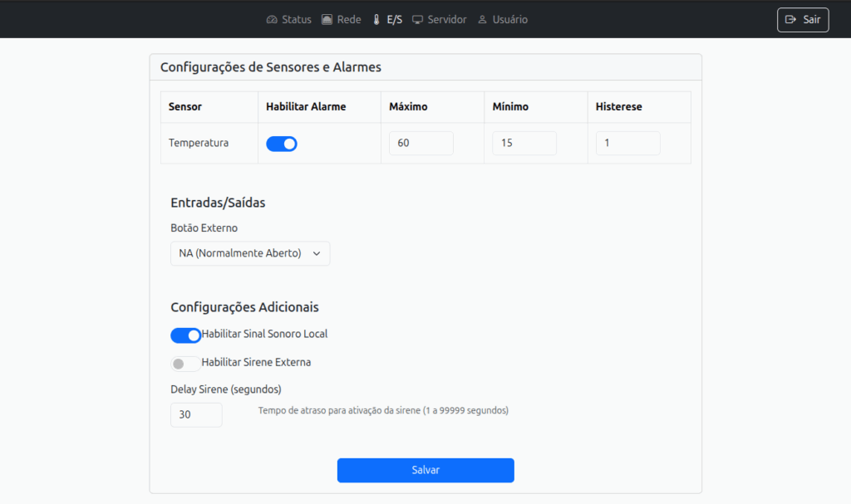The image size is (851, 504).
Task: Click the Histerese value field
Action: tap(627, 144)
